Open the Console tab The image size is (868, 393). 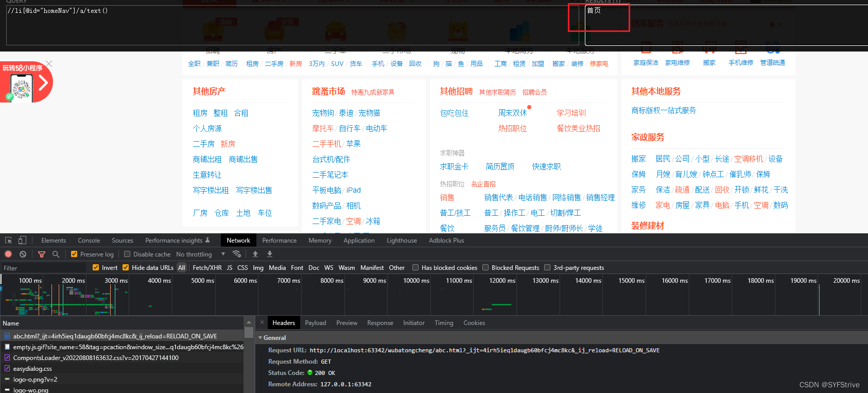pos(89,241)
